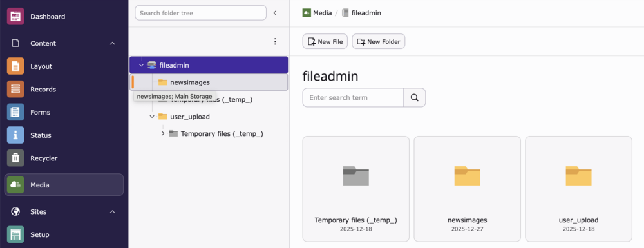The height and width of the screenshot is (248, 644).
Task: Click the 2025-12-27 date under newsimages
Action: [x=468, y=229]
